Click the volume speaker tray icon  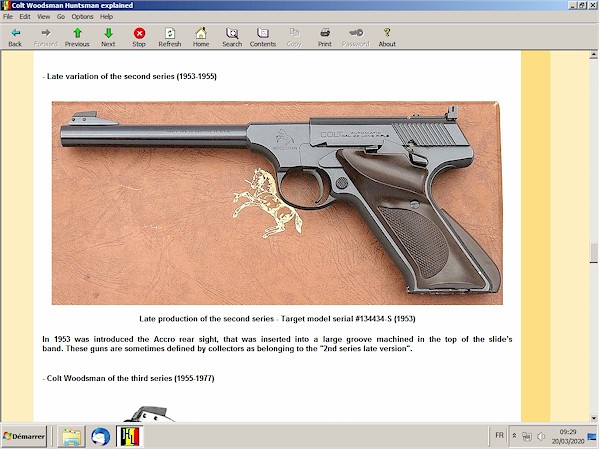[541, 436]
